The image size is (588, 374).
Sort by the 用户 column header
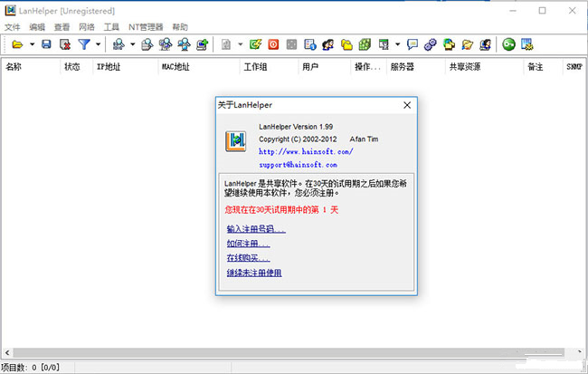[x=325, y=67]
